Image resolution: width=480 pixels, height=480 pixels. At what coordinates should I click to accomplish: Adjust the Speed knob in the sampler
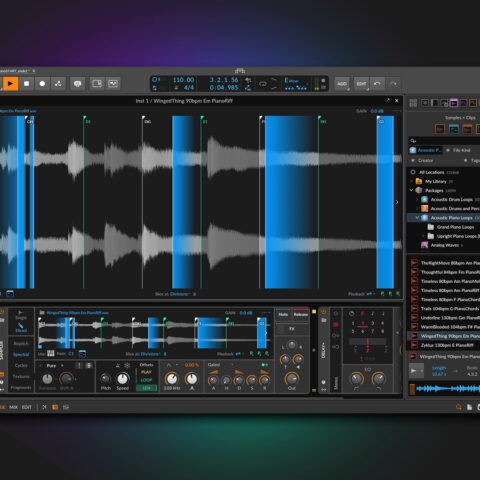[123, 379]
